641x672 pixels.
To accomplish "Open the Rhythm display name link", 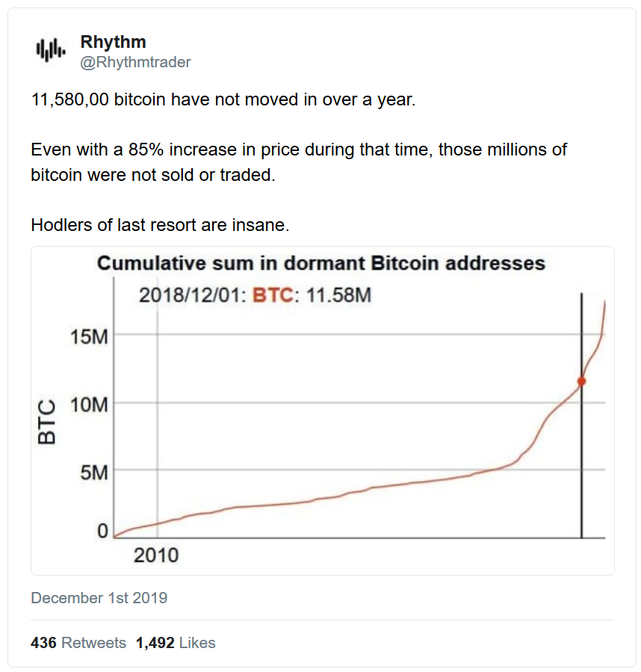I will tap(113, 42).
